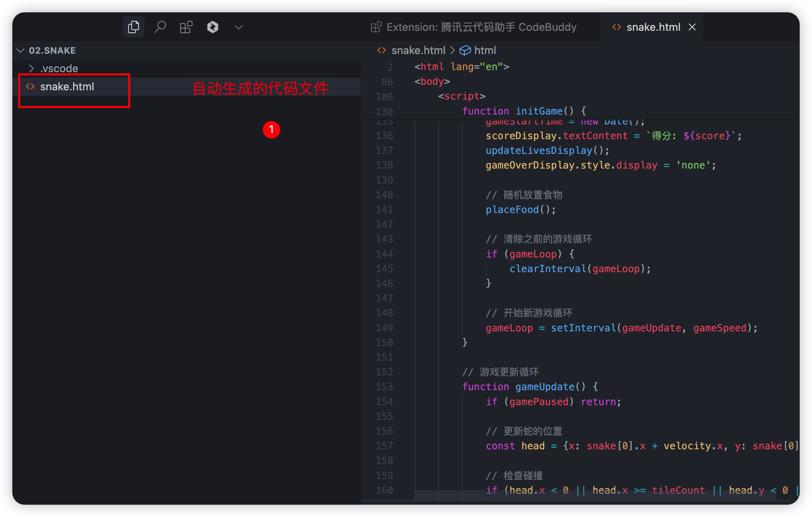Click line number 144 in the gutter
This screenshot has height=517, width=812.
coord(384,254)
